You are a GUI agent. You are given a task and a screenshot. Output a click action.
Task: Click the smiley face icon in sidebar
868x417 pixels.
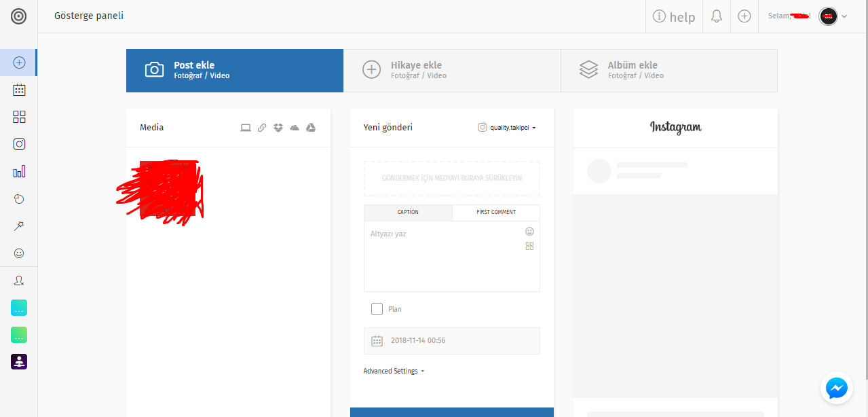tap(19, 253)
